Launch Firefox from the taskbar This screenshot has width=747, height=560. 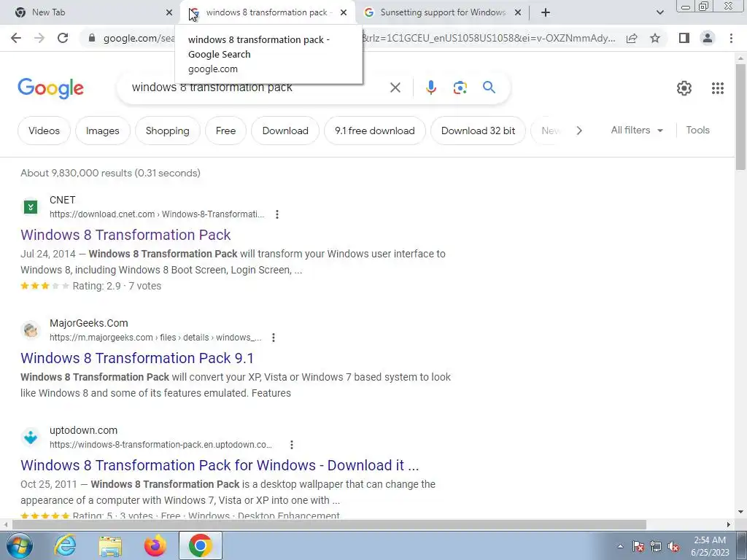[155, 545]
